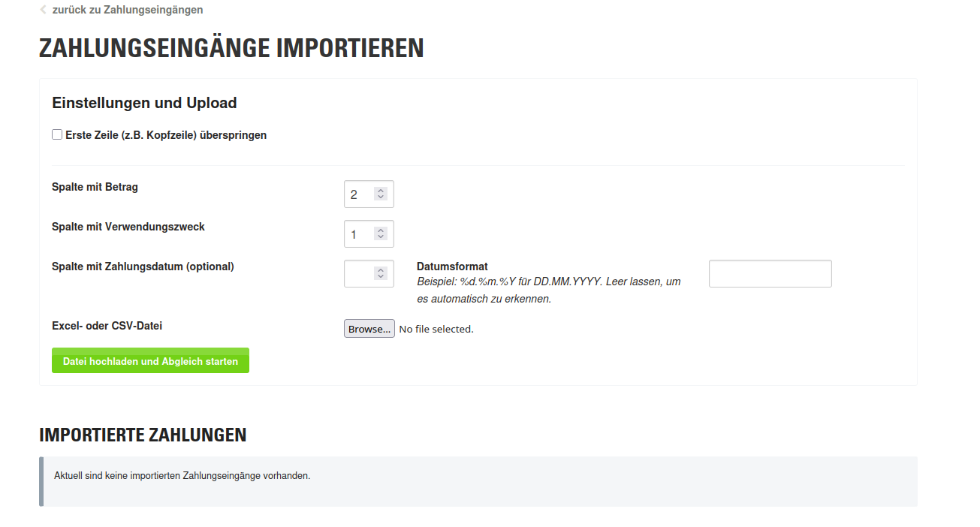Increment Verwendungszweck column using up arrow

tap(381, 230)
